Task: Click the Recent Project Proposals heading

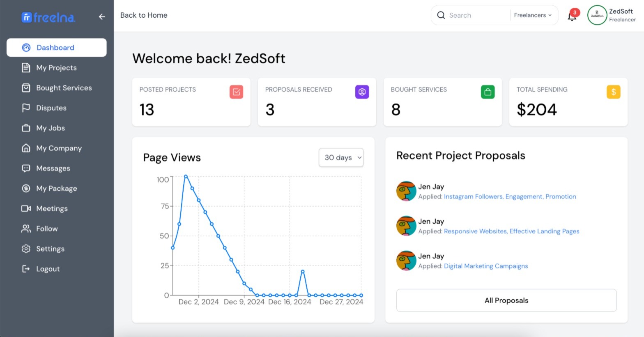Action: pyautogui.click(x=461, y=155)
